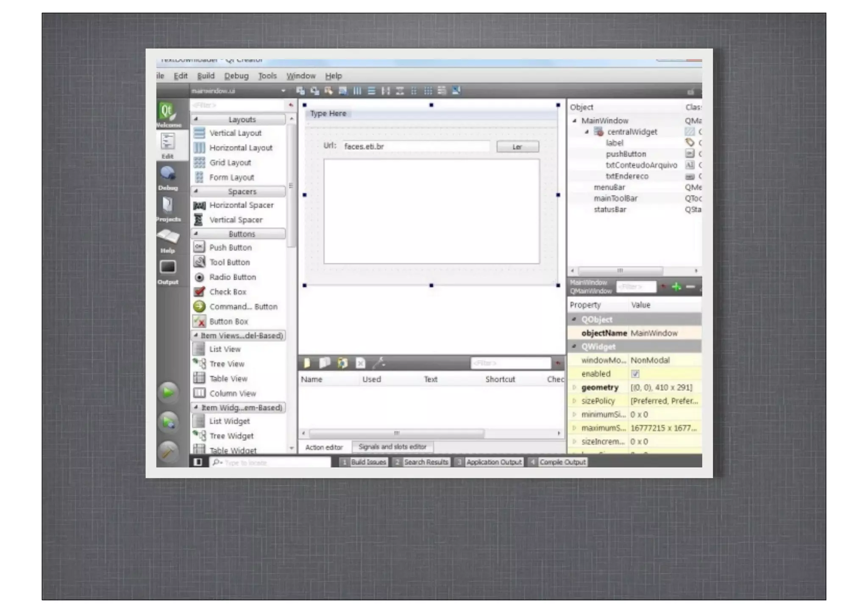868x613 pixels.
Task: Click the Build hammer icon
Action: click(168, 452)
